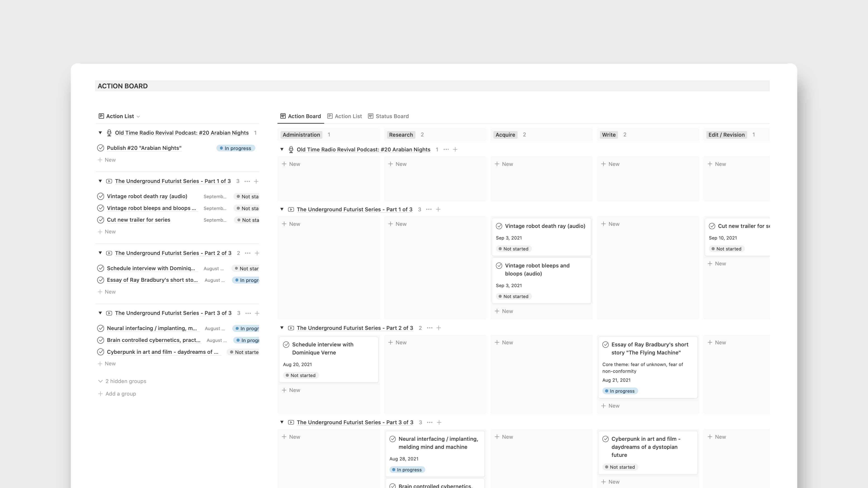Screen dimensions: 868x488
Task: Open the ••• options menu for Part 1 of 3 group
Action: [x=429, y=209]
